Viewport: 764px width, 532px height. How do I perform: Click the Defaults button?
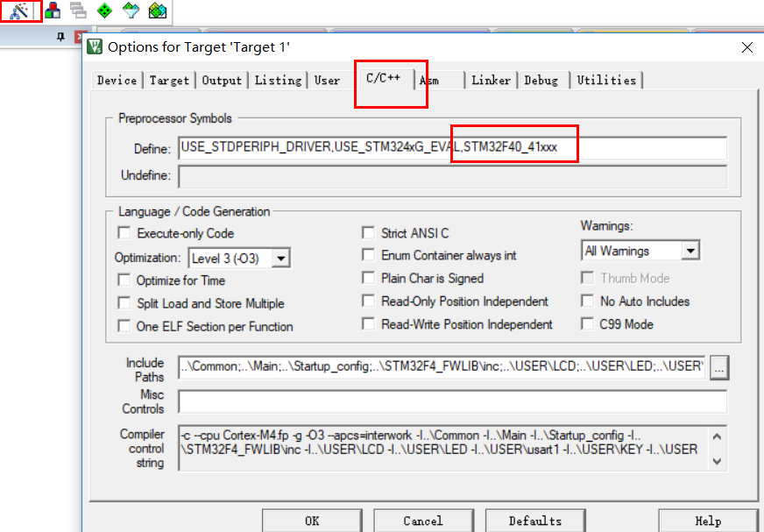pos(535,520)
